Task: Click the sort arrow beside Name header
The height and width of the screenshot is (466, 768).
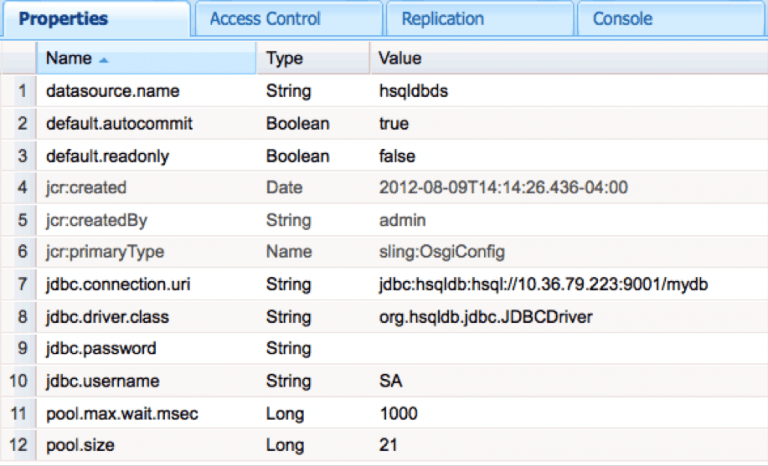Action: pos(104,61)
